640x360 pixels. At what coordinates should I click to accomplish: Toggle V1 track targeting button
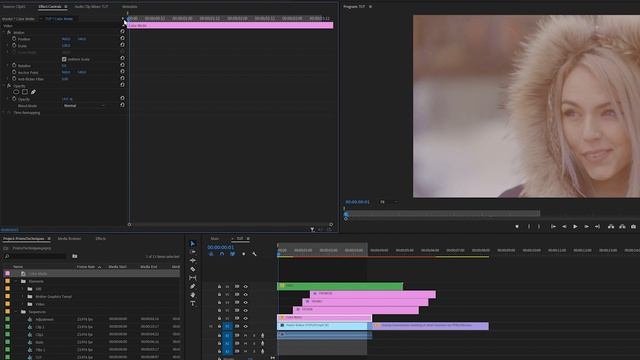[227, 326]
